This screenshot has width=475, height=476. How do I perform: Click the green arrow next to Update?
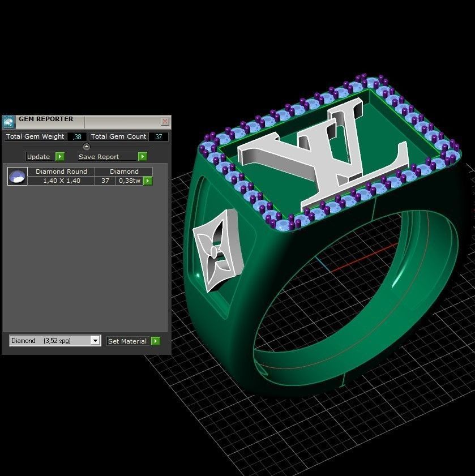(x=60, y=157)
